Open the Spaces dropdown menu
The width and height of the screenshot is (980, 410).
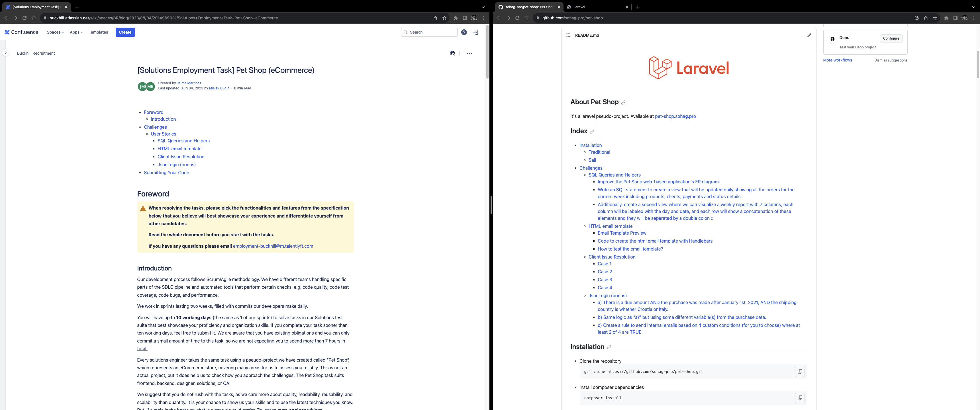pyautogui.click(x=55, y=32)
